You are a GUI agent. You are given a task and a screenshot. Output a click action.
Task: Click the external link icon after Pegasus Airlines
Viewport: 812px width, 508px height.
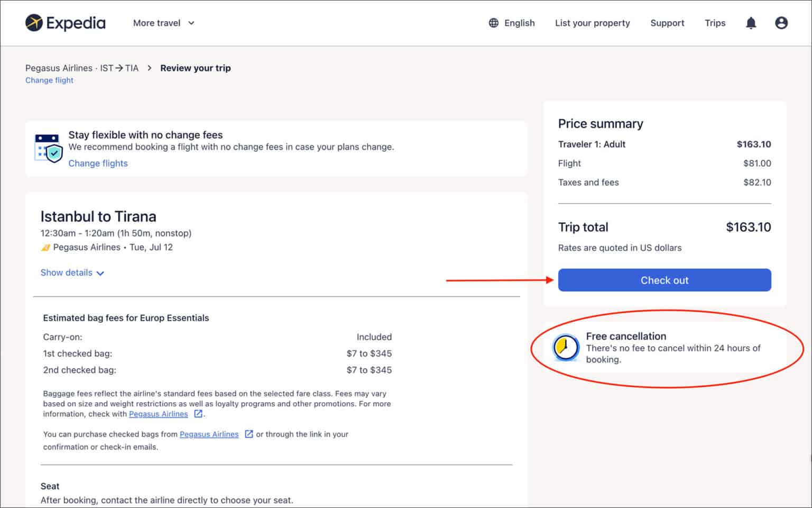(x=198, y=414)
